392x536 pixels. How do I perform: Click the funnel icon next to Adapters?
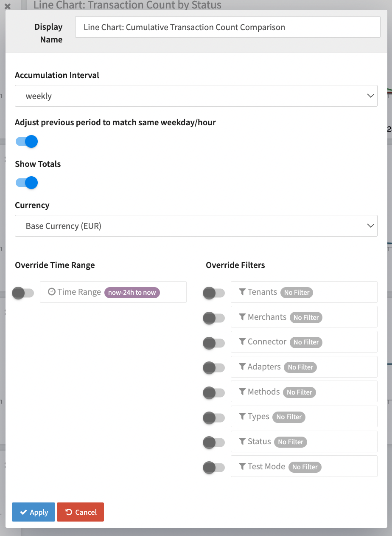coord(242,367)
